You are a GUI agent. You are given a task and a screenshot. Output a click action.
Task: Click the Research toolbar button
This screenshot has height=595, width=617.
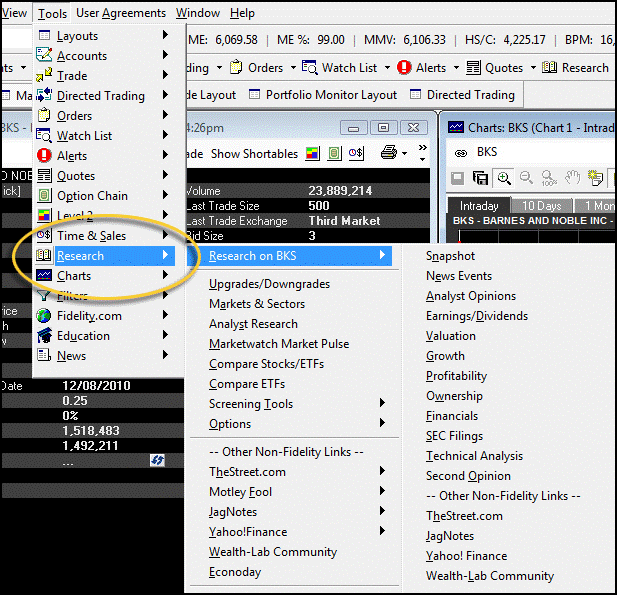click(575, 68)
